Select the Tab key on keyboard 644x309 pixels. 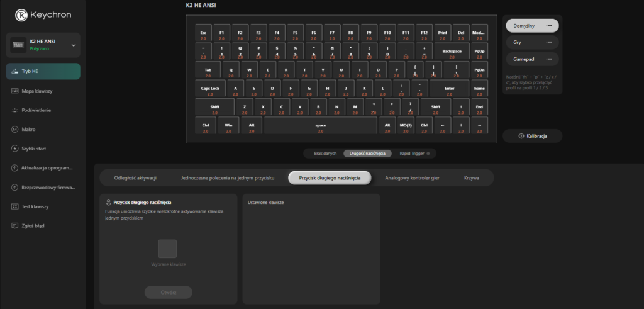pyautogui.click(x=208, y=69)
